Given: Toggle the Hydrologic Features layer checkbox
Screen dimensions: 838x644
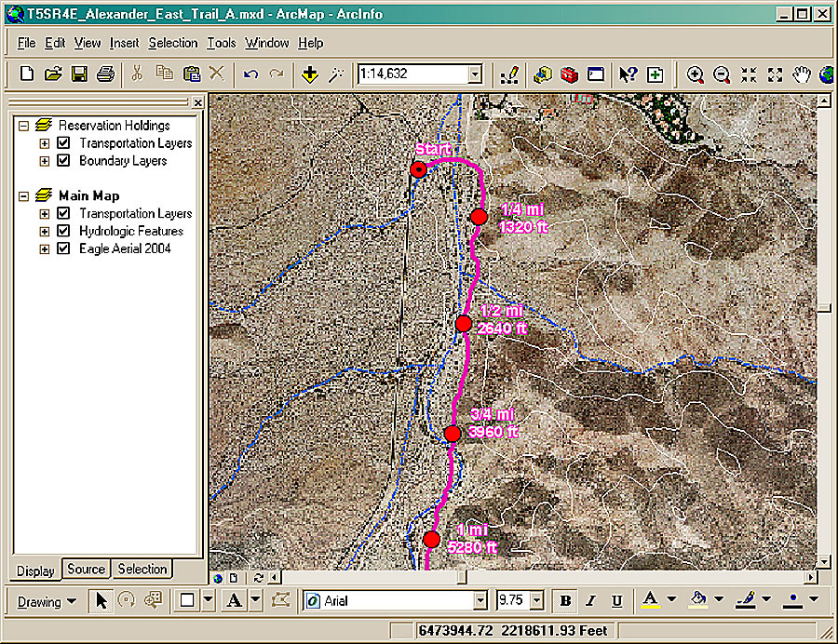Looking at the screenshot, I should [x=63, y=231].
